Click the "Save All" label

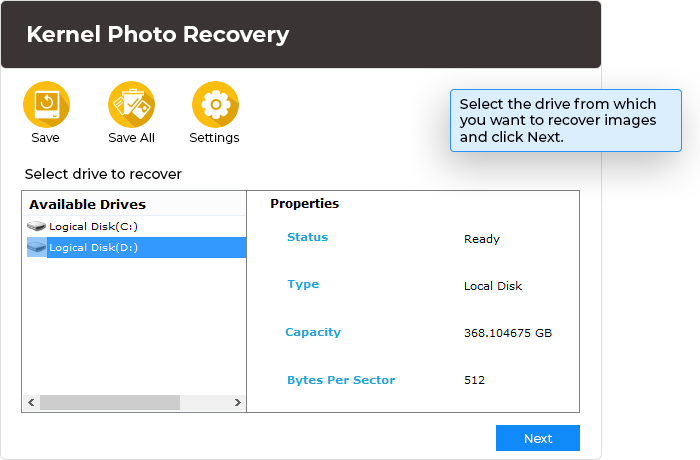pos(131,138)
